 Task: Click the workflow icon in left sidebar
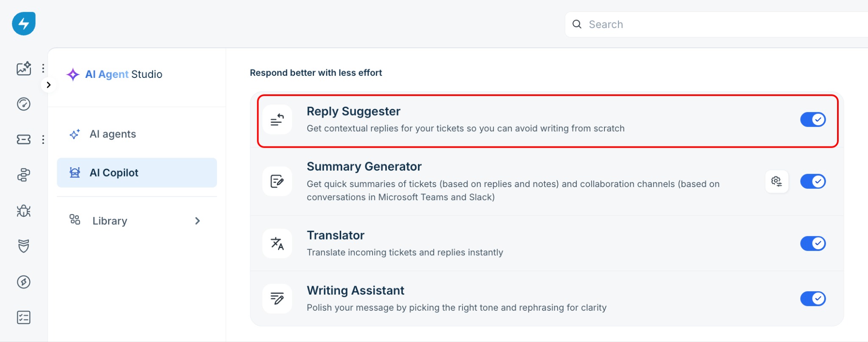click(24, 175)
